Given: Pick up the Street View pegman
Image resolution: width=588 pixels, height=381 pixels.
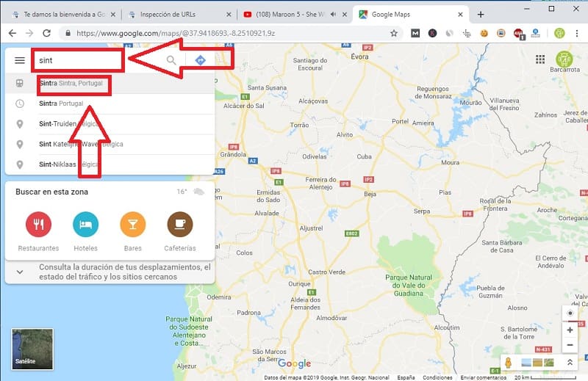Looking at the screenshot, I should pyautogui.click(x=508, y=363).
